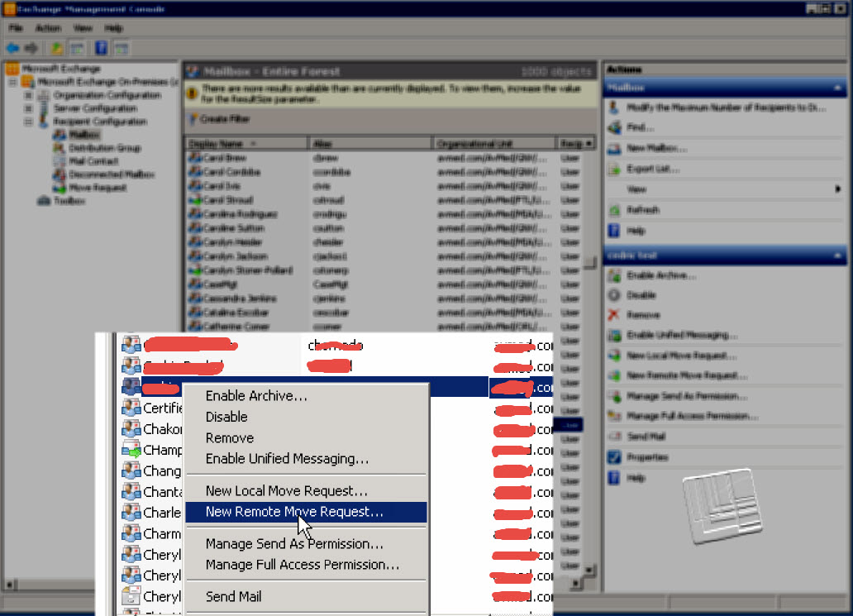
Task: Select the Caroline Sutton mailbox row
Action: (384, 228)
